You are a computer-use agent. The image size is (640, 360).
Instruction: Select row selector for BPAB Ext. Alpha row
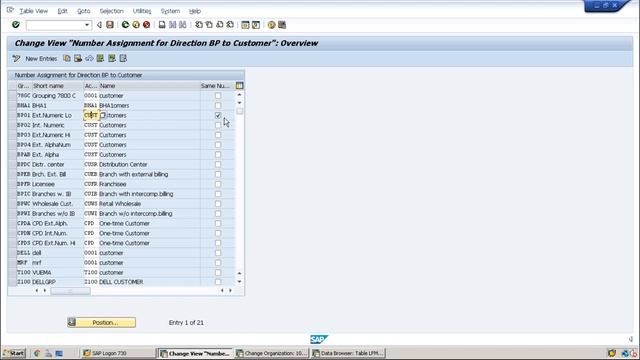12,155
